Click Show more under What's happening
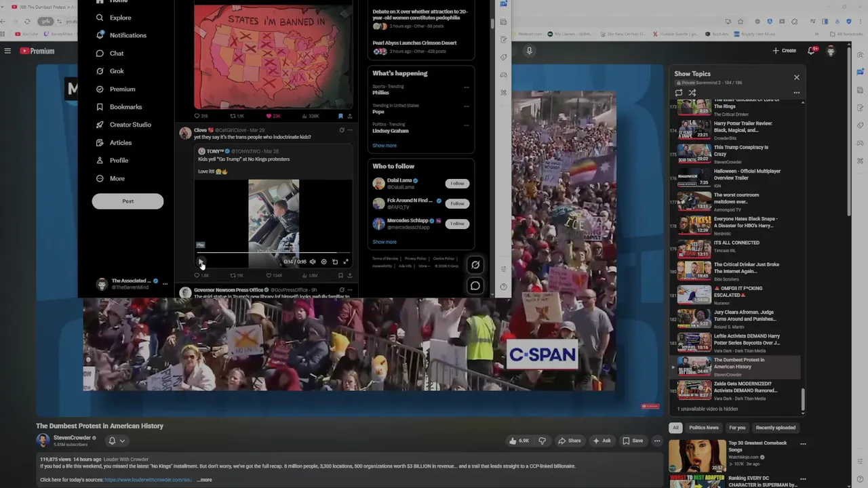This screenshot has width=868, height=488. [384, 146]
